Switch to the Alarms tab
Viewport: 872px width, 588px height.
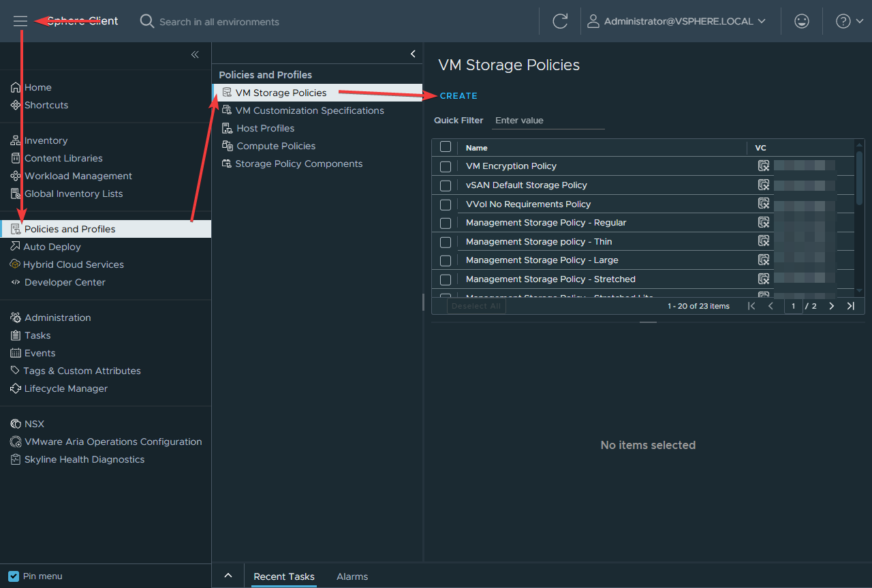point(352,576)
